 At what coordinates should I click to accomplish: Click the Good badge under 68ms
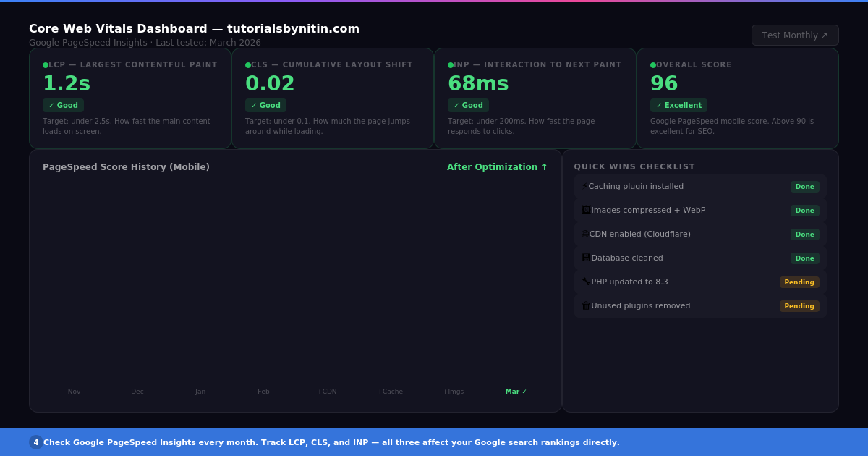click(x=468, y=105)
